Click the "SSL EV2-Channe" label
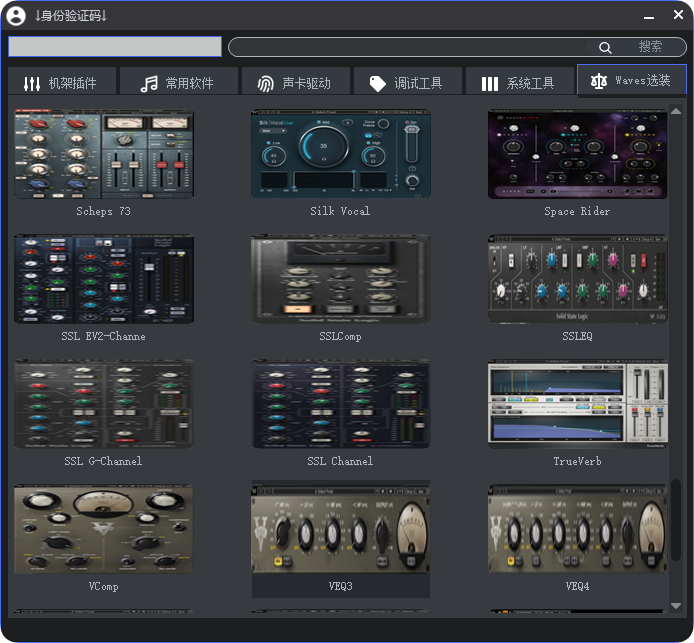This screenshot has width=694, height=643. (x=103, y=336)
